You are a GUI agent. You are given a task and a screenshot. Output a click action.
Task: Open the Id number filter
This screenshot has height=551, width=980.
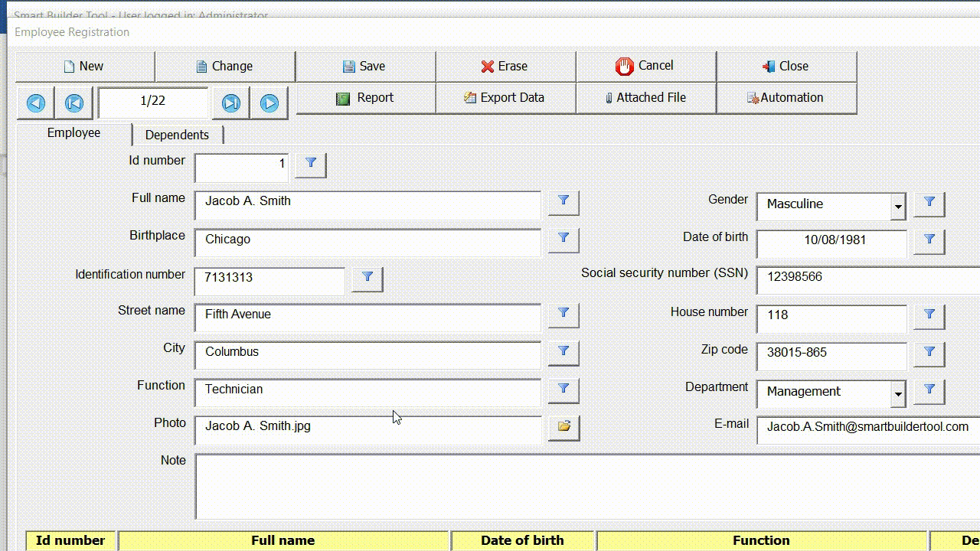(310, 164)
